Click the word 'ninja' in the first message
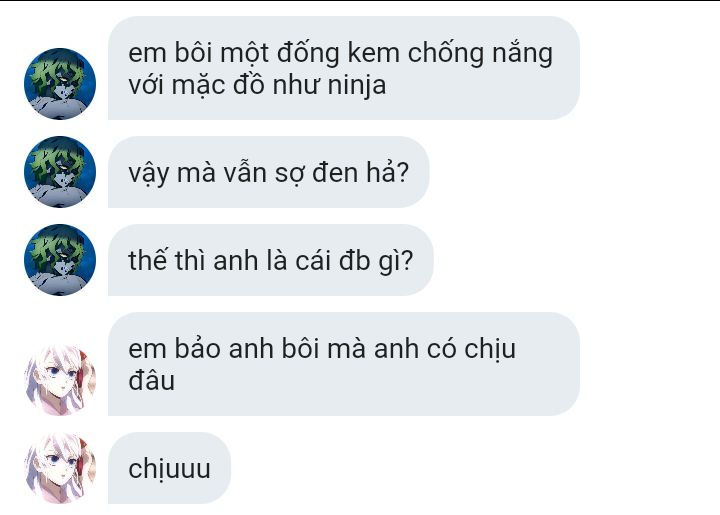The image size is (720, 515). (x=357, y=86)
